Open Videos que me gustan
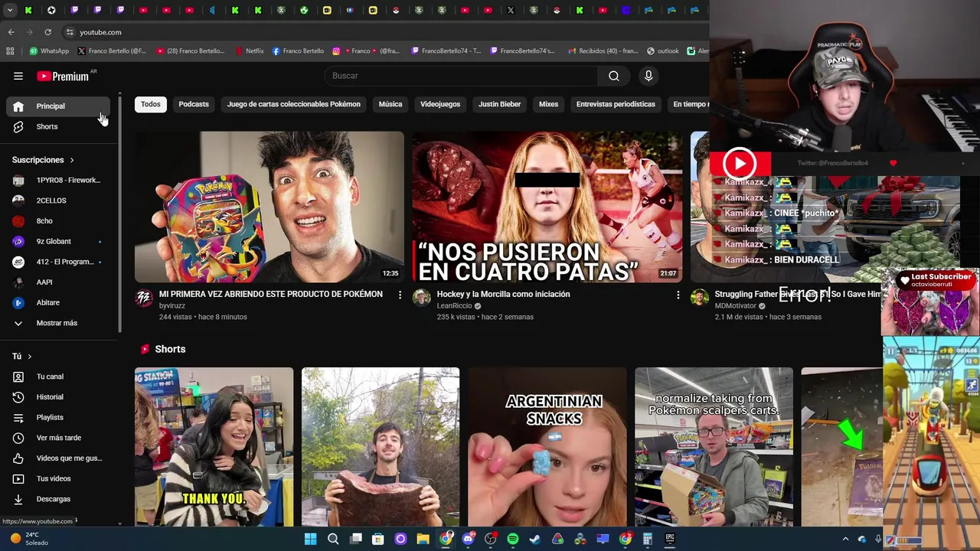Screen dimensions: 980x551 pyautogui.click(x=58, y=458)
